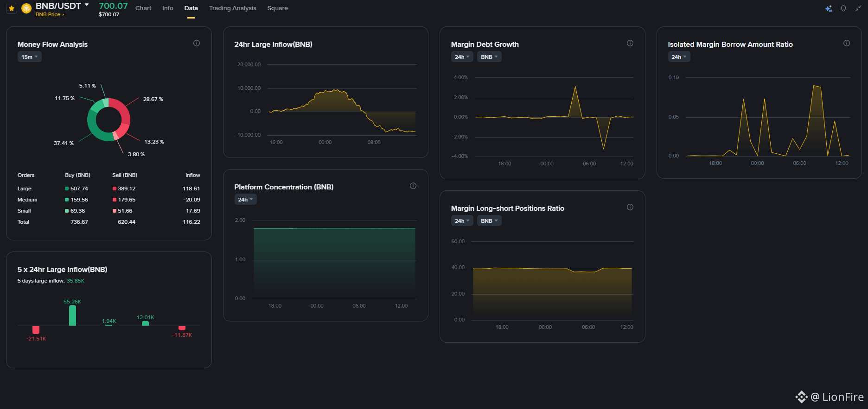
Task: Show info for Platform Concentration (BNB)
Action: click(413, 186)
